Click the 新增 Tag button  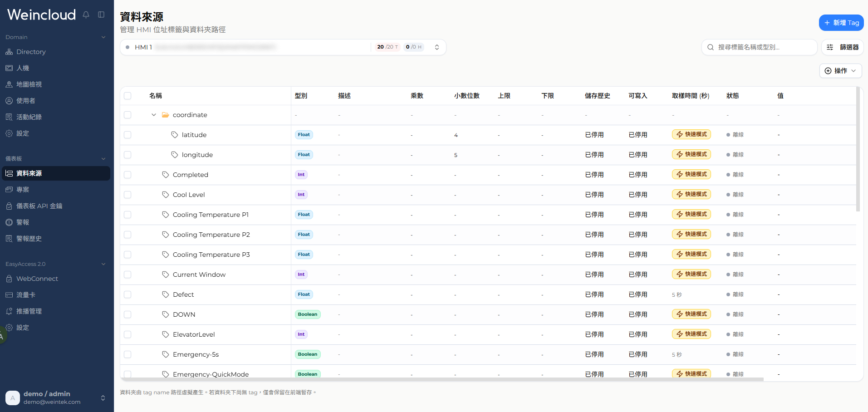(x=841, y=23)
